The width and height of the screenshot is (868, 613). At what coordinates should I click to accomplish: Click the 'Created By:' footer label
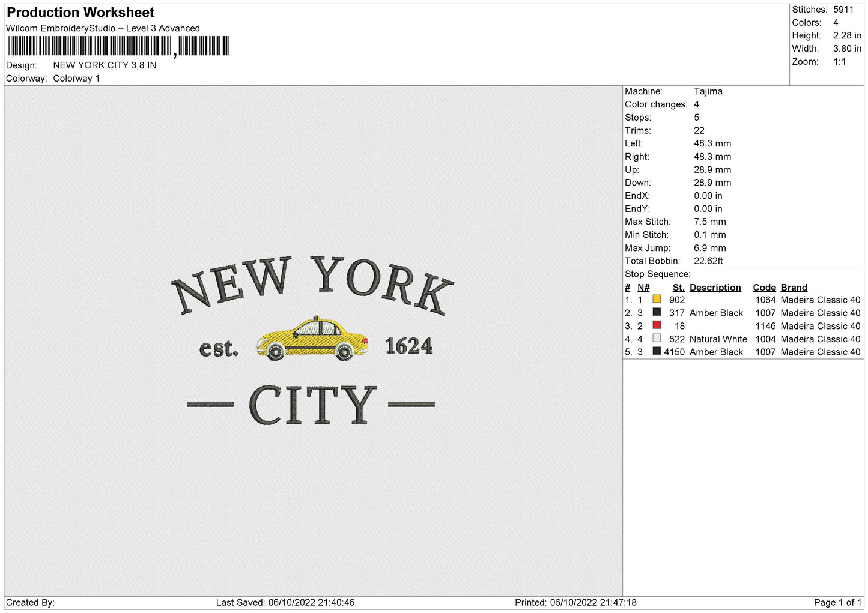(30, 602)
